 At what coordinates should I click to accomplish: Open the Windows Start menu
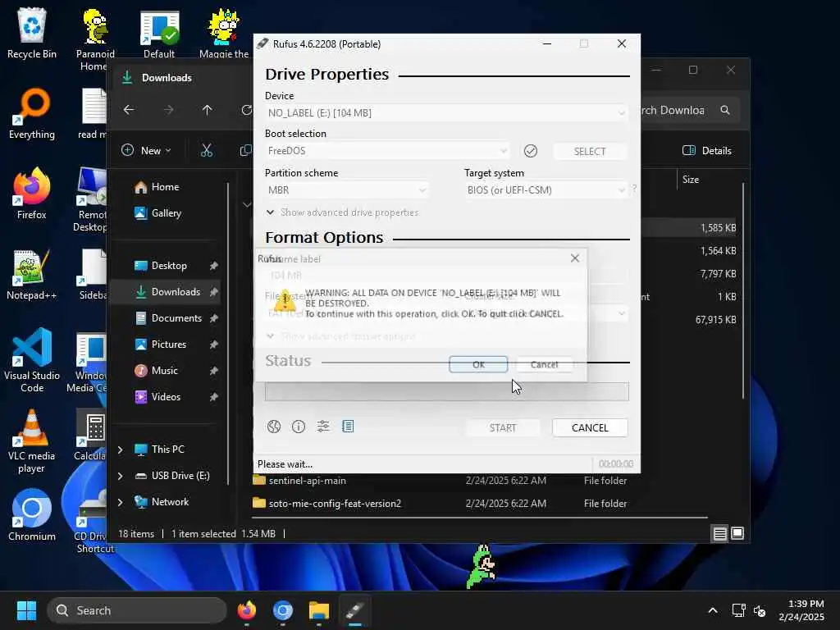[x=26, y=610]
